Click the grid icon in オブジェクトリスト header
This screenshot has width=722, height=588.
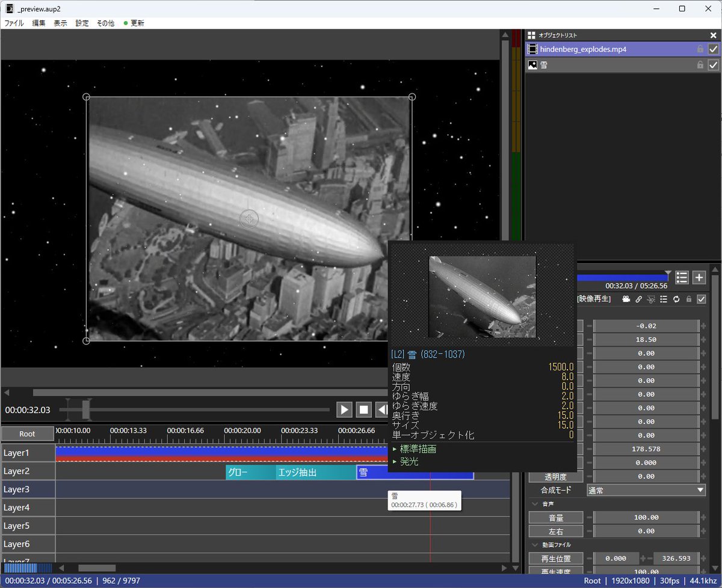click(x=531, y=35)
